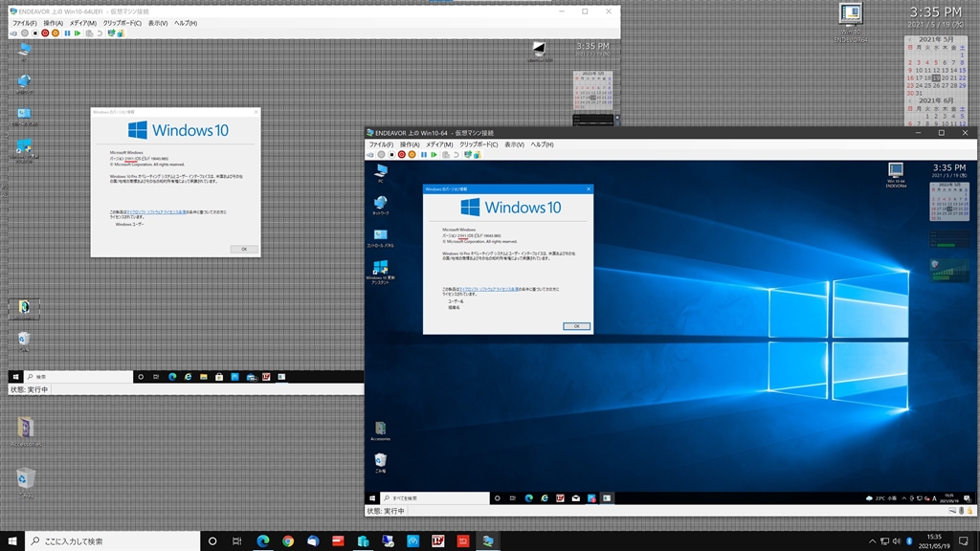
Task: Open Action menu in Win10-64UEFI window
Action: 54,23
